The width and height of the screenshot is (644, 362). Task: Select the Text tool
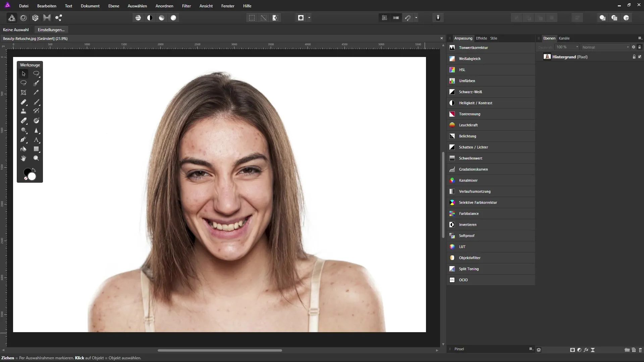[x=36, y=139]
